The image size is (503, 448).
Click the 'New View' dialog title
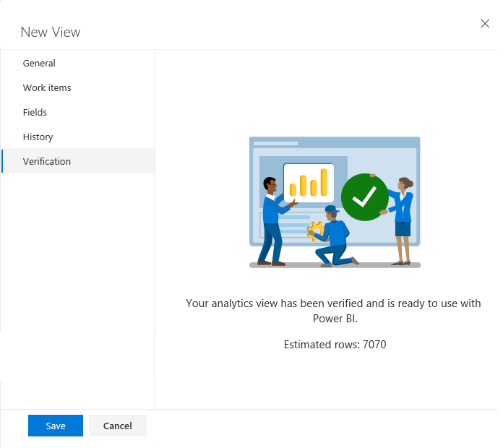click(51, 32)
